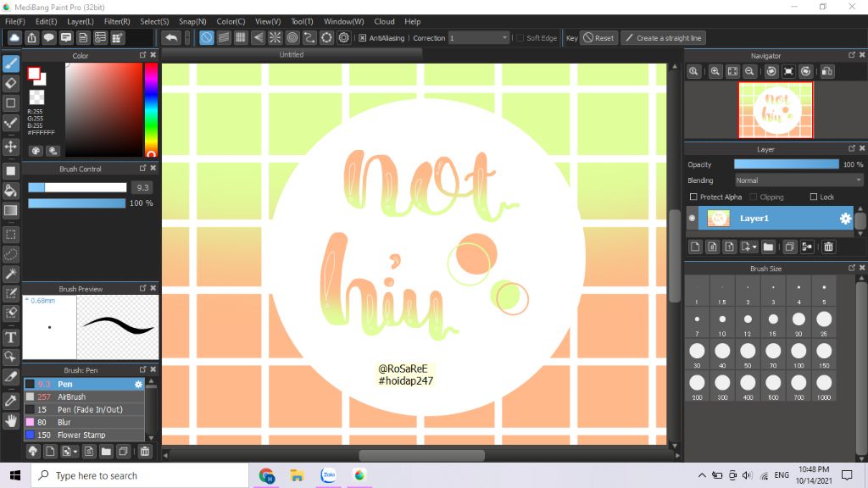
Task: Expand the add-brush dropdown in the Brush panel
Action: coord(75,452)
